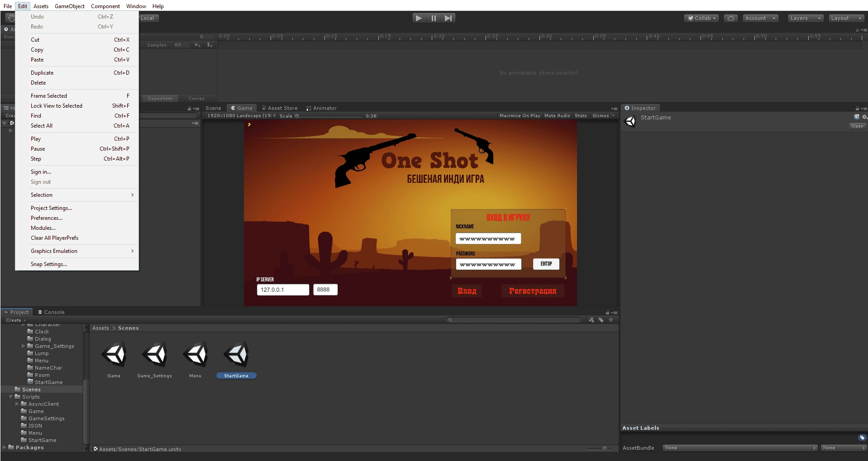Open the Assets menu in menu bar
Screen dimensions: 868x461
[x=41, y=6]
